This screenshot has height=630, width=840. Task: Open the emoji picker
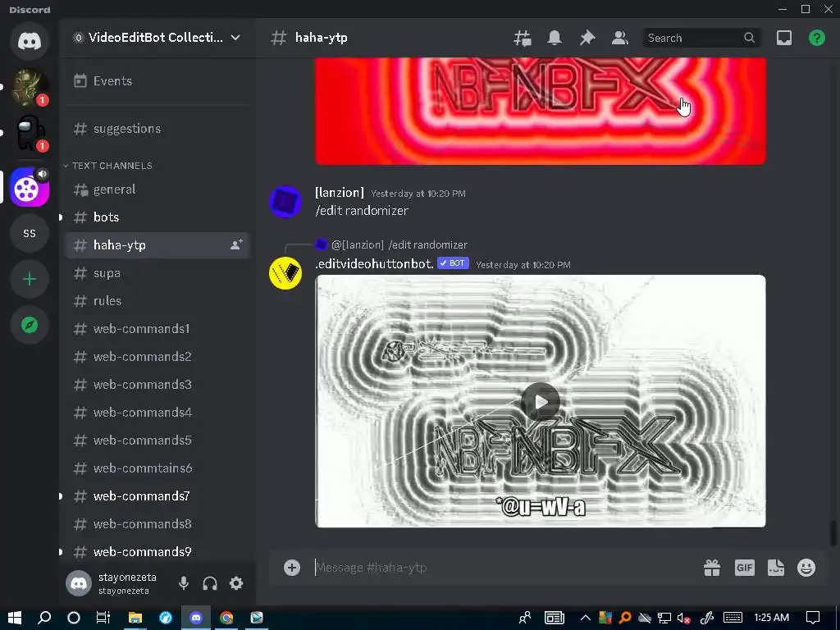806,568
